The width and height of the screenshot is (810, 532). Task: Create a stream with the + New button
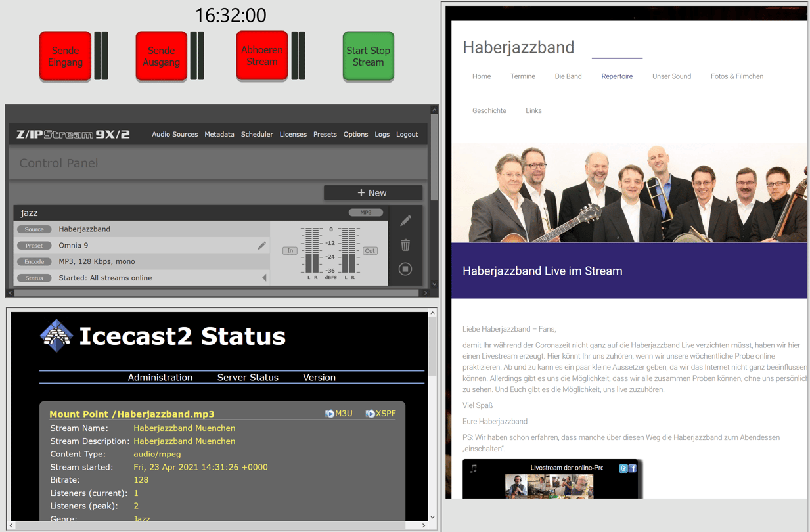[373, 192]
